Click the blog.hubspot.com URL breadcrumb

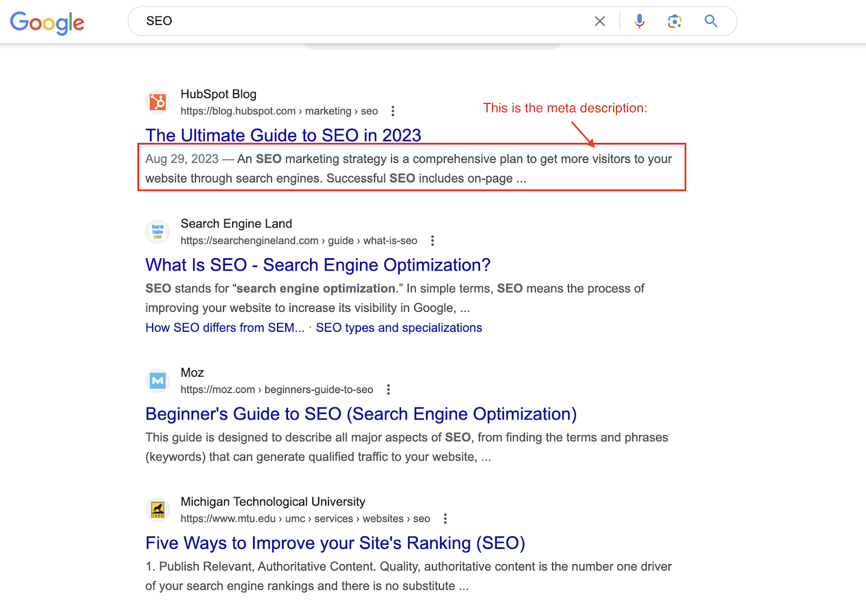point(279,111)
